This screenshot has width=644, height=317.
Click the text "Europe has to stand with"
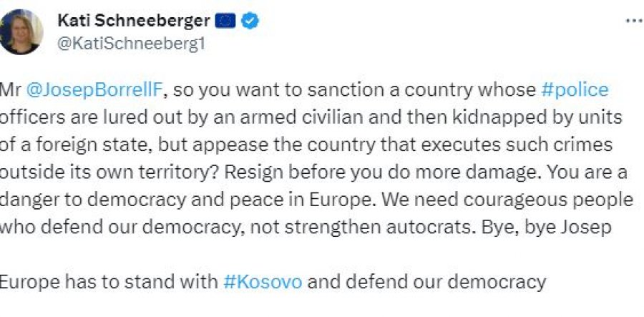107,282
